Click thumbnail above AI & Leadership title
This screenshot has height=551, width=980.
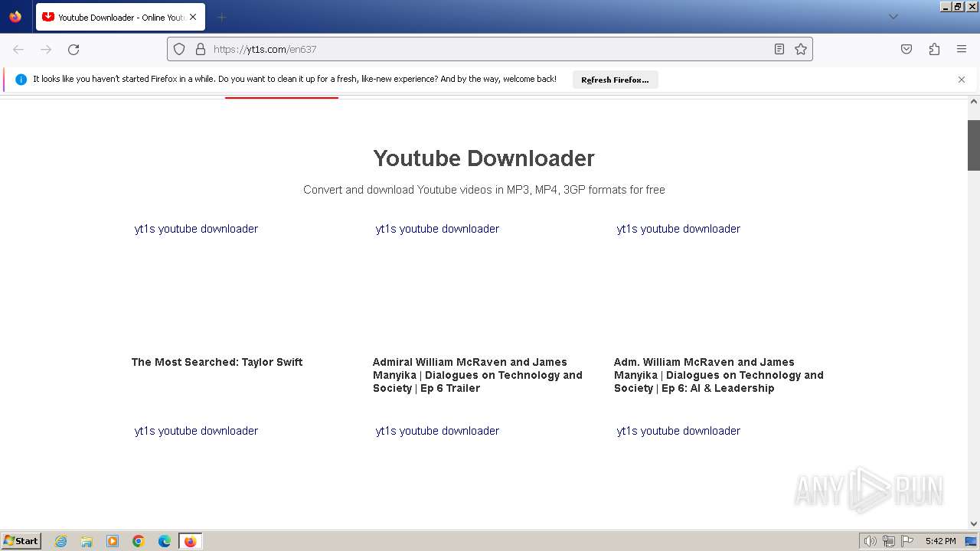click(x=678, y=229)
